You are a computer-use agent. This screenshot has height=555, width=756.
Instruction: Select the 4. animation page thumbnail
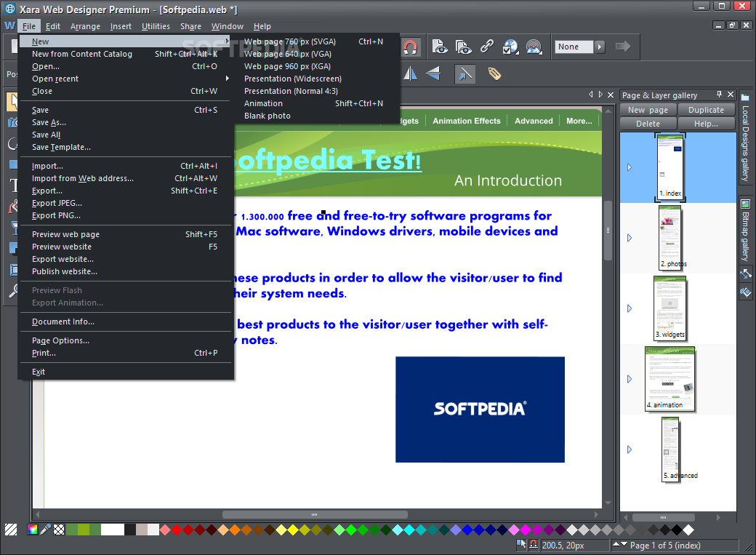pos(669,378)
